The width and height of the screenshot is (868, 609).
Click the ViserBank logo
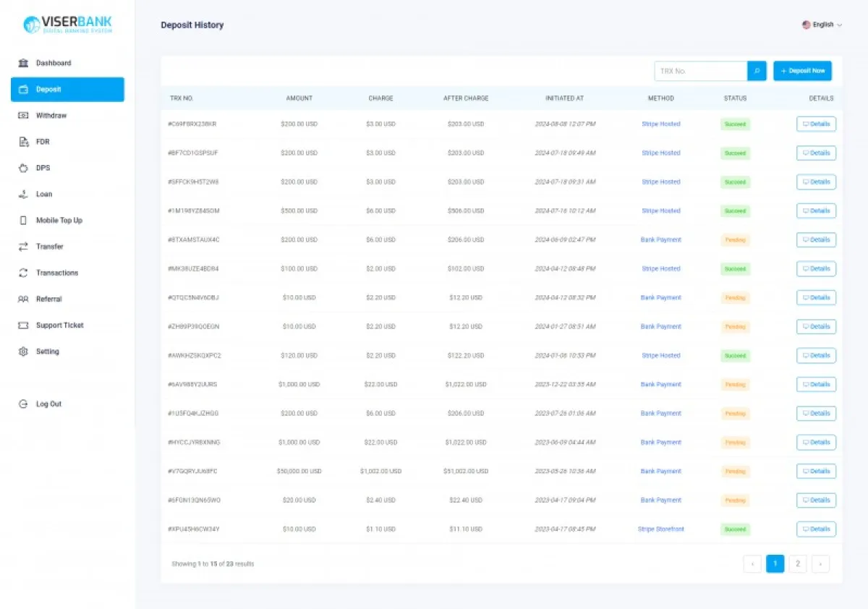pyautogui.click(x=68, y=25)
